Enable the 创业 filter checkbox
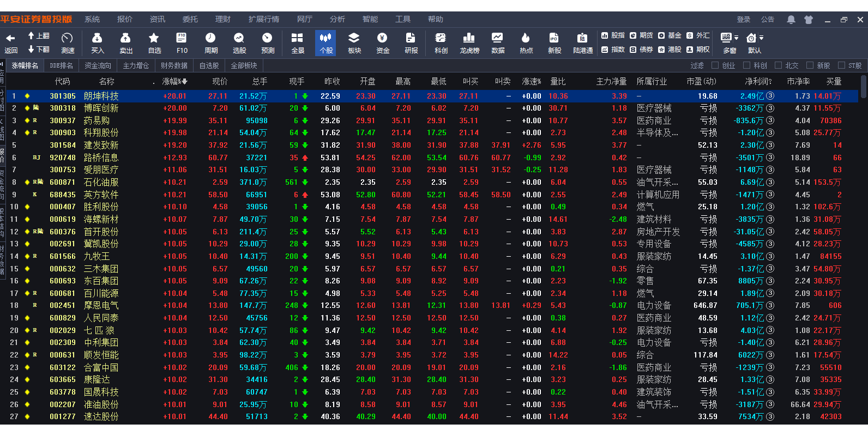Image resolution: width=868 pixels, height=436 pixels. [x=715, y=65]
